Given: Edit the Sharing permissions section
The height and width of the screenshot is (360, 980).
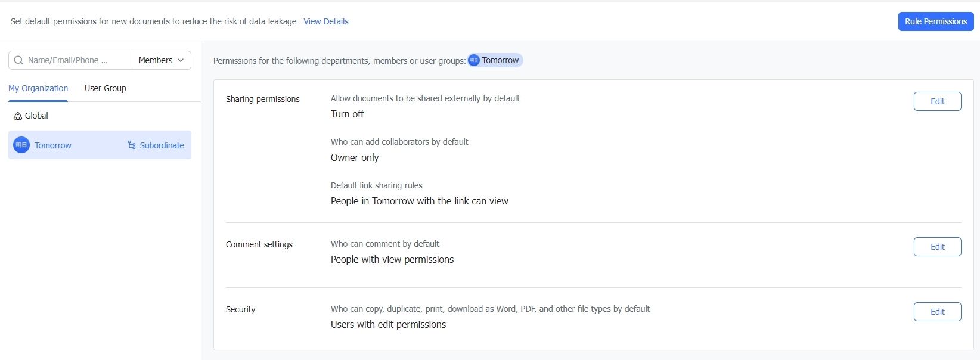Looking at the screenshot, I should (937, 101).
